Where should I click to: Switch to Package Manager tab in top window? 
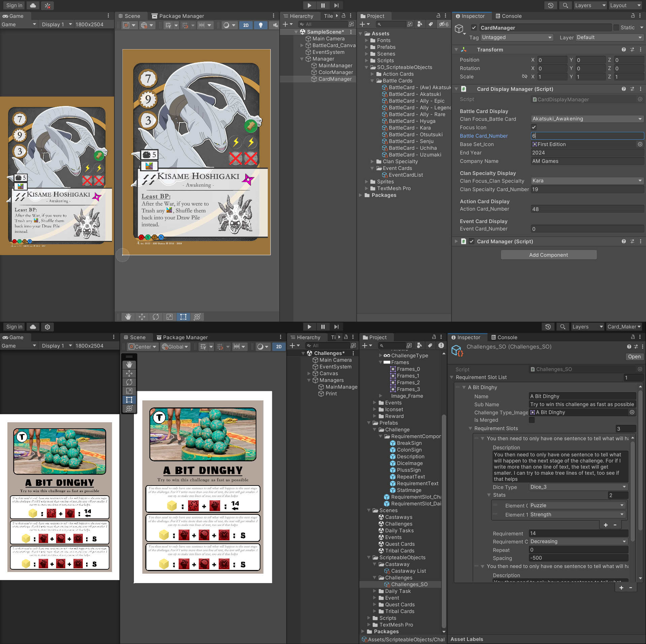178,16
